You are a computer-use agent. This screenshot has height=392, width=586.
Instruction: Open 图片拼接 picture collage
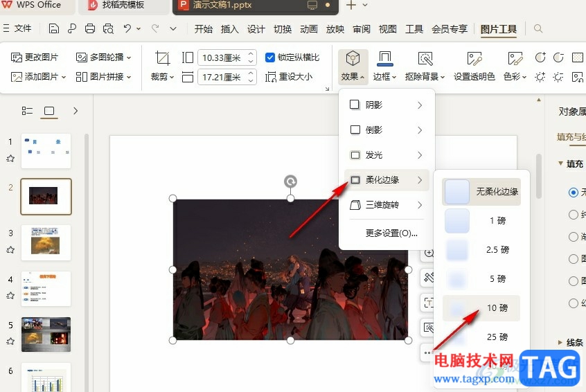click(103, 77)
